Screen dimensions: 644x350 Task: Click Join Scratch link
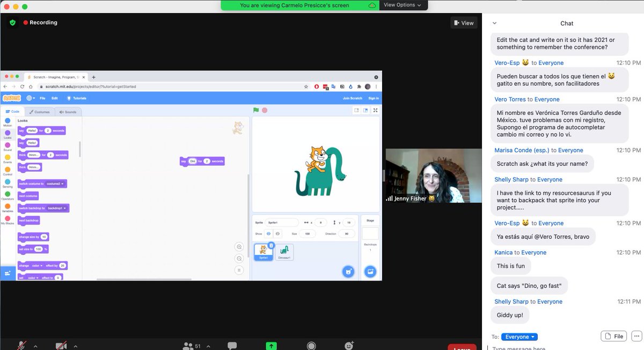point(353,98)
